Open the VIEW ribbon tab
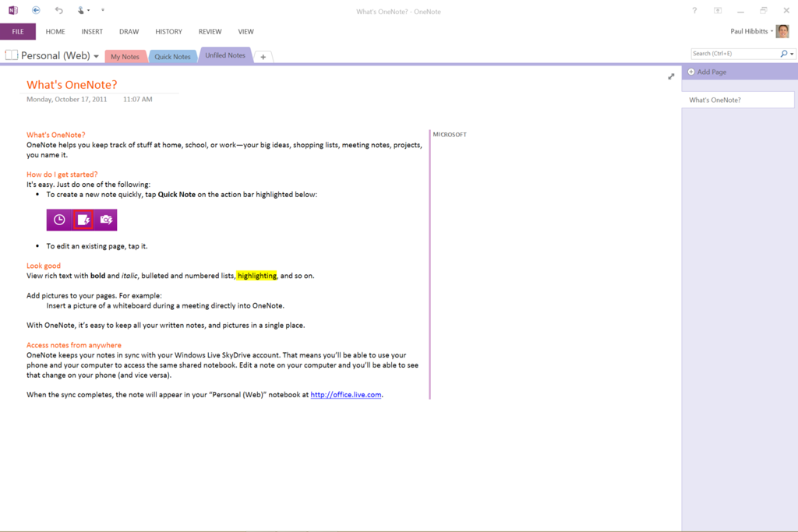Image resolution: width=798 pixels, height=532 pixels. [245, 31]
